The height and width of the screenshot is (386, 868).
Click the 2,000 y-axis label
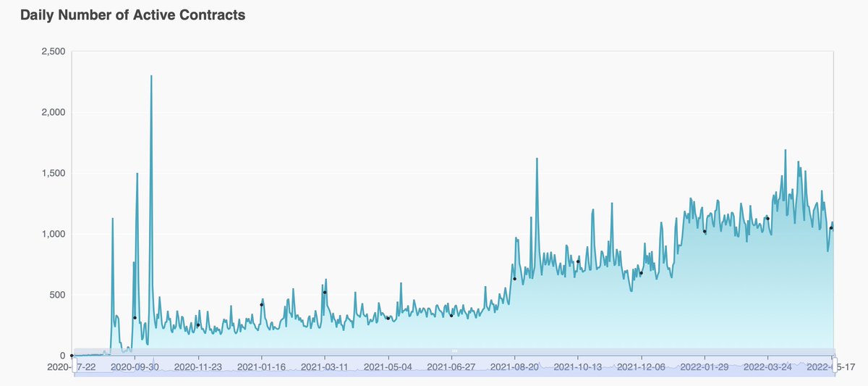(54, 112)
